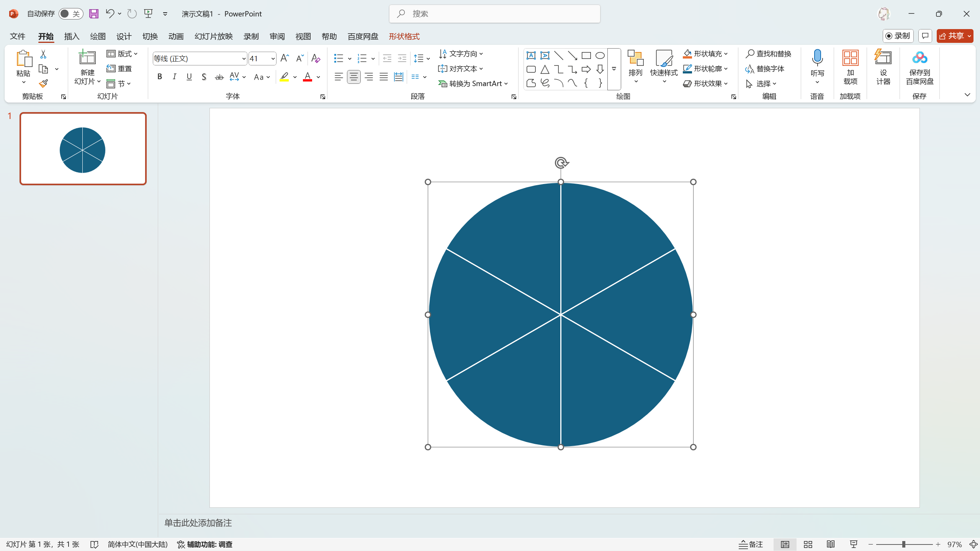Apply the yellow text highlight color
This screenshot has height=551, width=980.
(284, 77)
